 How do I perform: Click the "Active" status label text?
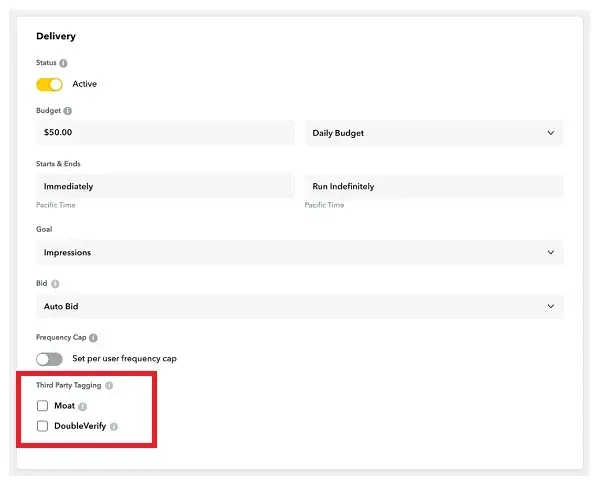pyautogui.click(x=85, y=84)
